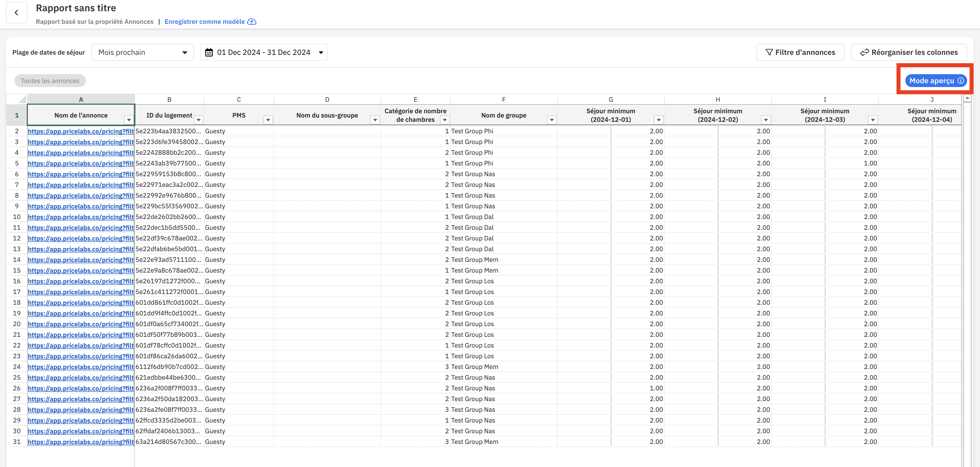Select column H header
The image size is (980, 467).
(718, 99)
